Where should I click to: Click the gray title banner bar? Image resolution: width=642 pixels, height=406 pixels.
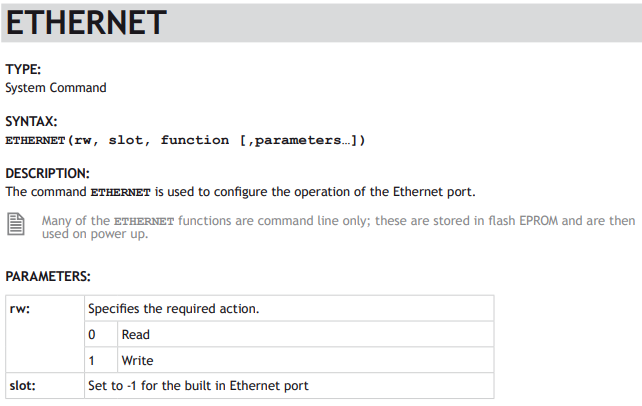click(x=321, y=23)
